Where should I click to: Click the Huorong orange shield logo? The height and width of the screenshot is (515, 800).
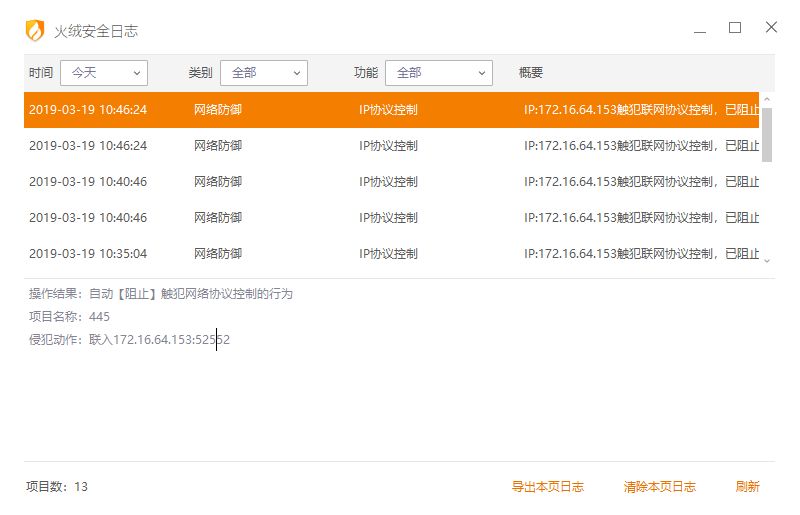click(35, 30)
